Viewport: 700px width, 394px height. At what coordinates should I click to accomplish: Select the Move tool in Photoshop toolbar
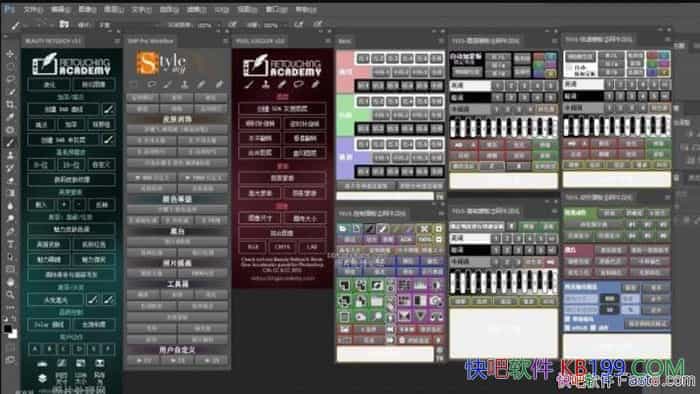coord(10,54)
